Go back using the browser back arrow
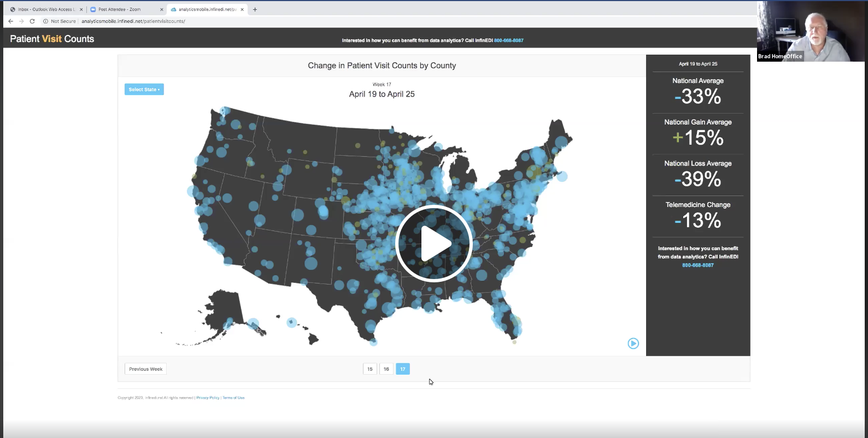The height and width of the screenshot is (438, 868). tap(10, 21)
